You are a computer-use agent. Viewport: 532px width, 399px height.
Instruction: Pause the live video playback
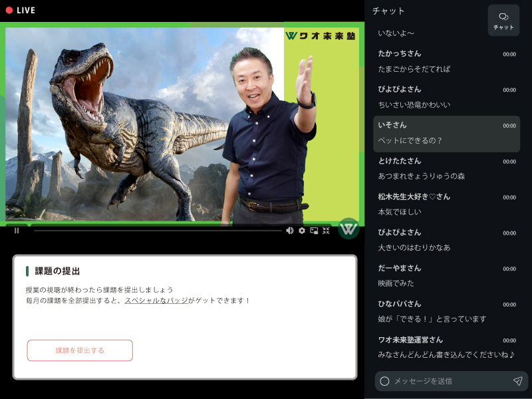pos(16,231)
